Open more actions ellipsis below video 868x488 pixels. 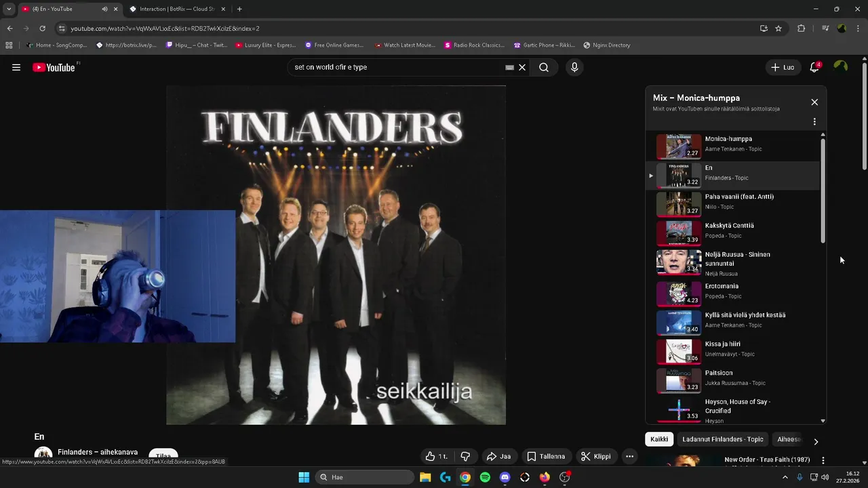[629, 456]
